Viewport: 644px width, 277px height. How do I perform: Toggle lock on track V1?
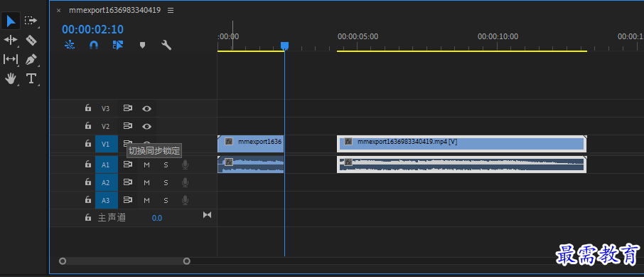[87, 144]
